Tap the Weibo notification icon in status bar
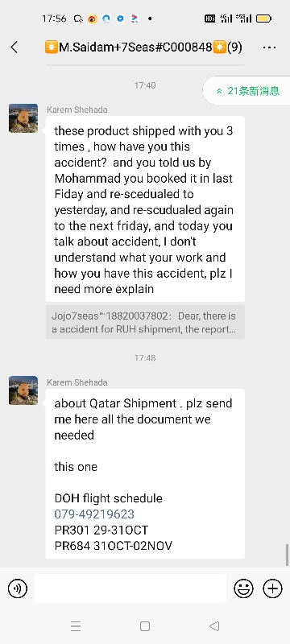 coord(93,19)
